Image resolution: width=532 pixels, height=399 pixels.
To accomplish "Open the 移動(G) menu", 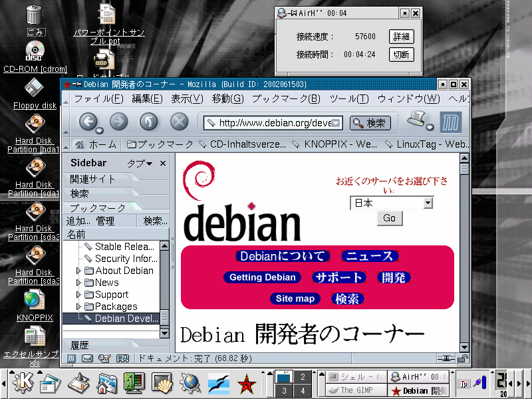I will tap(227, 98).
